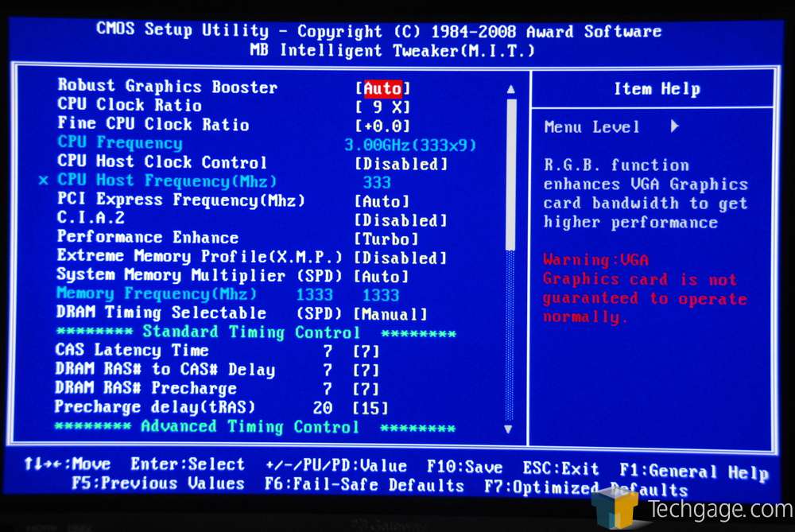Change the CPU Clock Ratio 9 X value
The height and width of the screenshot is (532, 795).
tap(383, 107)
